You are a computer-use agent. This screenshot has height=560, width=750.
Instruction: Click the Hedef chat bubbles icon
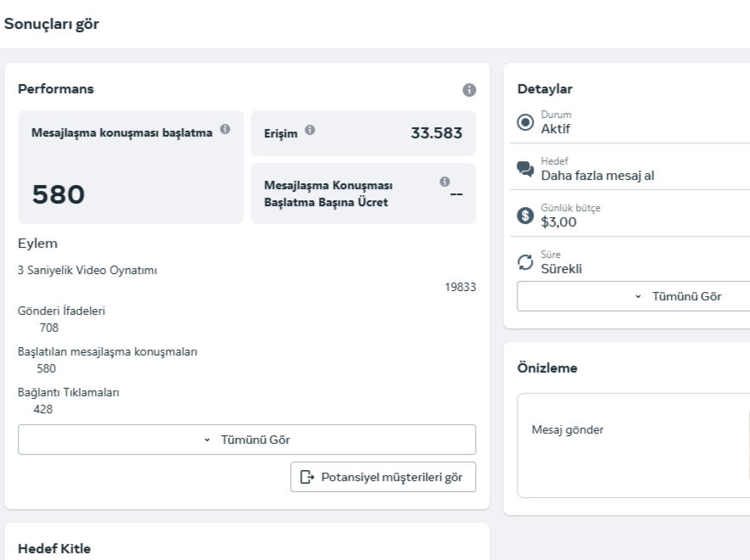(525, 169)
